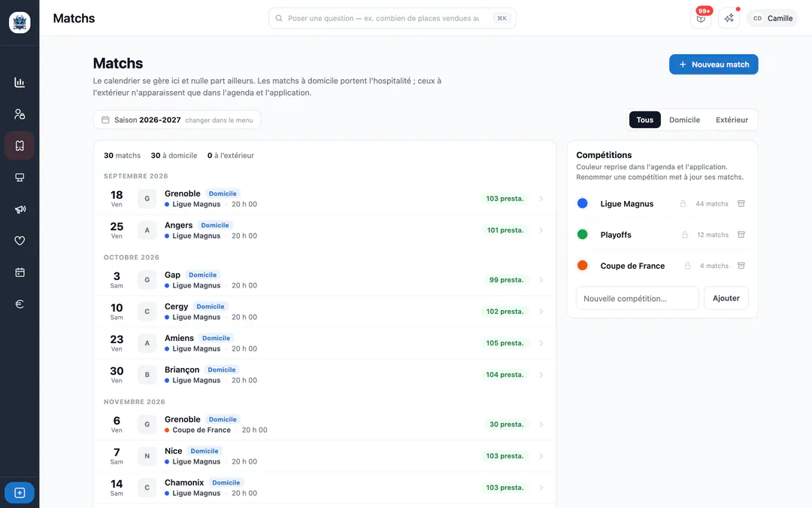Click the calendar icon beside Saison 2026-2027
Image resolution: width=812 pixels, height=508 pixels.
(105, 120)
